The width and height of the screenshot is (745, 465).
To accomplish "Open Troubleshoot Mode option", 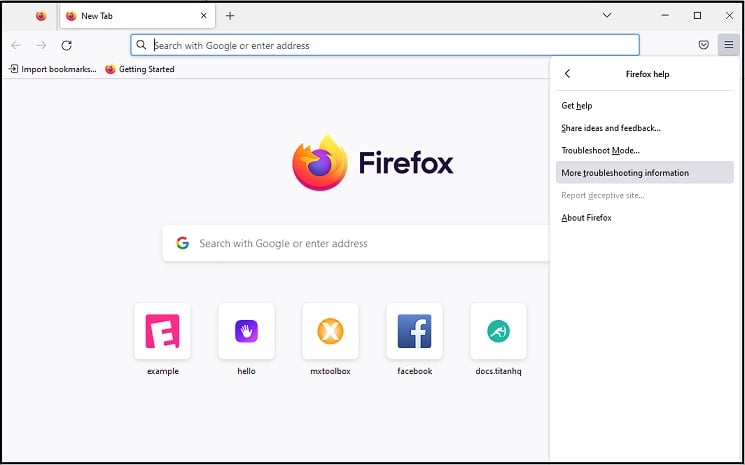I will 644,150.
